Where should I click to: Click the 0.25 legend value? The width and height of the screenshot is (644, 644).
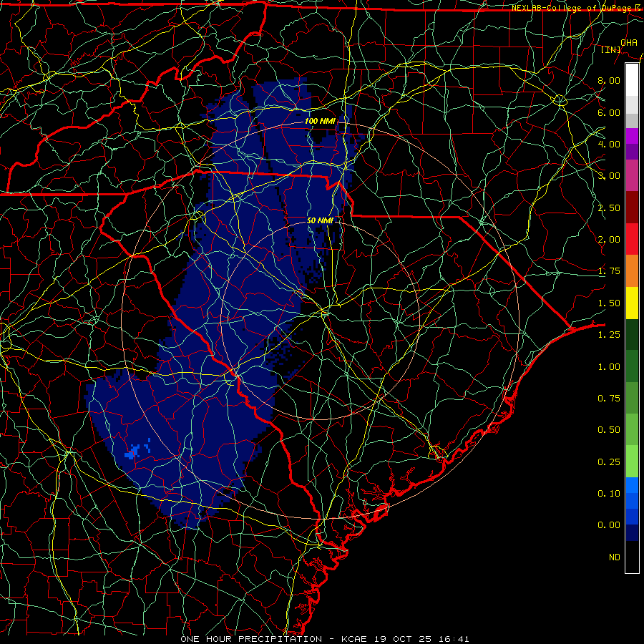(609, 462)
